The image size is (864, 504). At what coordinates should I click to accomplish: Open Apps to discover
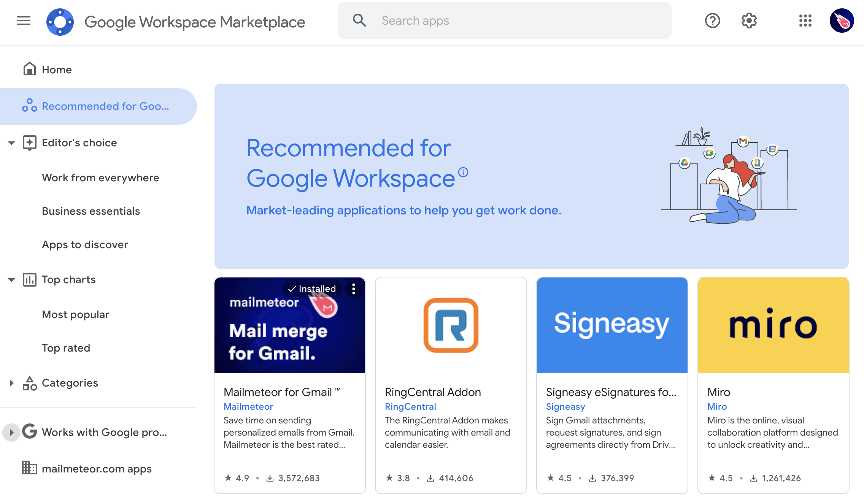[85, 244]
